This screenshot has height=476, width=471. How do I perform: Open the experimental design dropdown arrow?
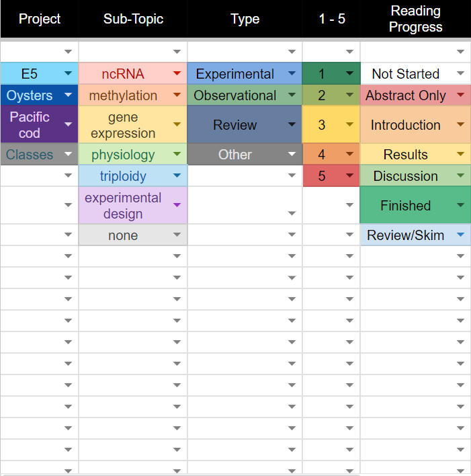[x=177, y=206]
